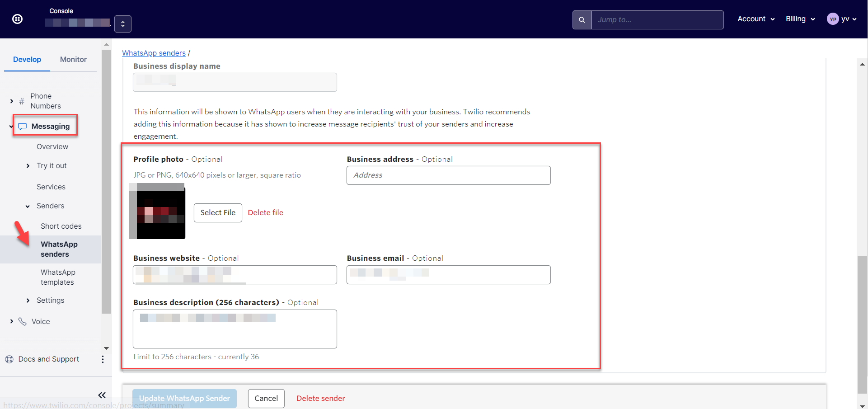Click the Cancel button

point(266,399)
